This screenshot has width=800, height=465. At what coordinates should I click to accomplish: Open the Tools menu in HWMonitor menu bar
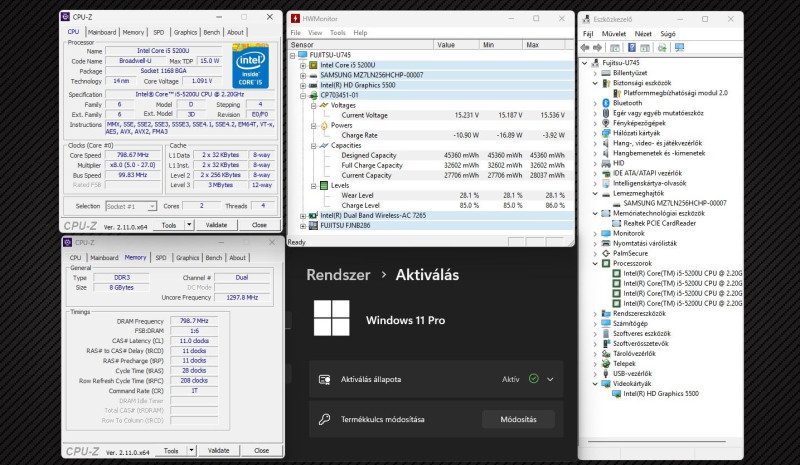click(x=338, y=33)
